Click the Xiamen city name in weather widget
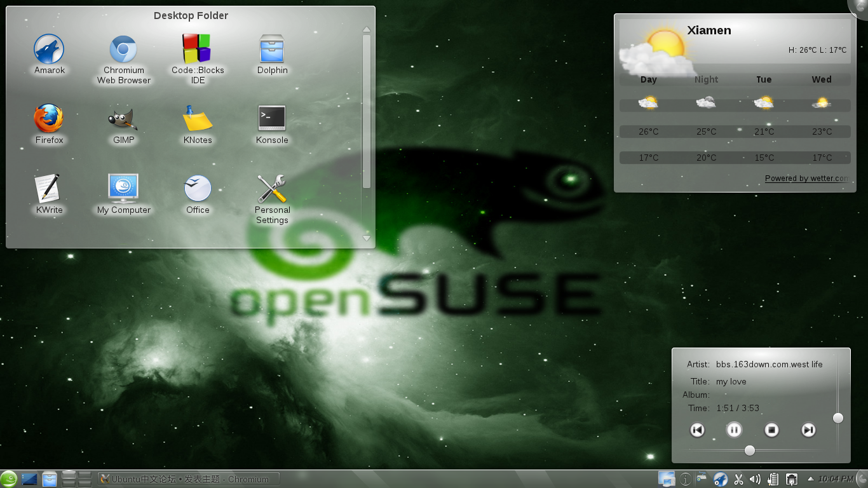 tap(709, 30)
